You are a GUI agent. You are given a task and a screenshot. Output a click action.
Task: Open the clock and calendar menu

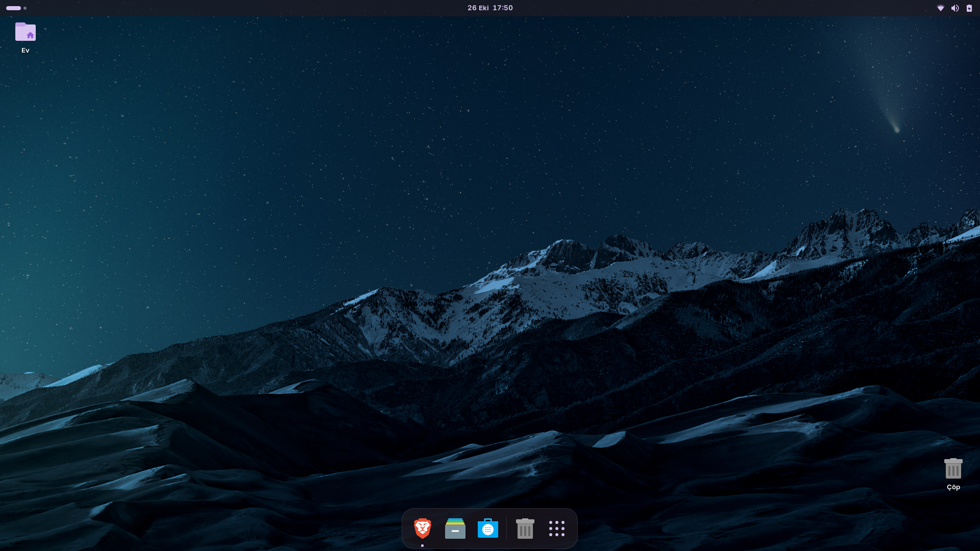point(490,8)
